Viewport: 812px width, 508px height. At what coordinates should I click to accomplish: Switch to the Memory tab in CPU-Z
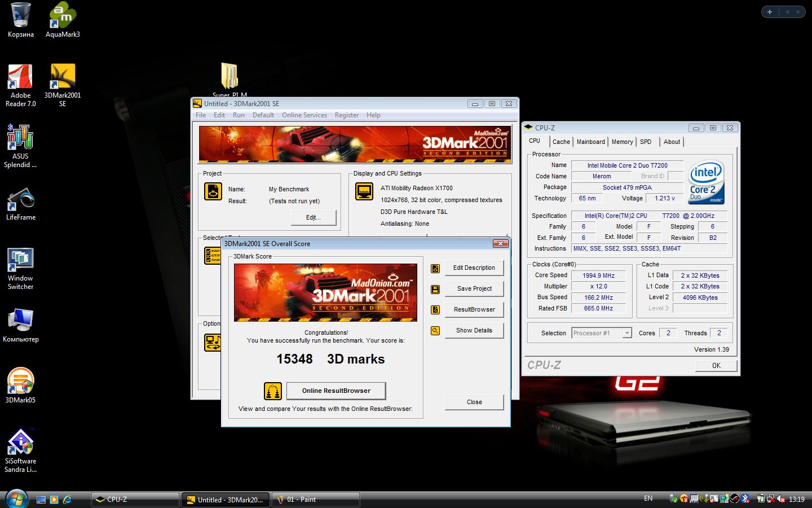(x=623, y=142)
